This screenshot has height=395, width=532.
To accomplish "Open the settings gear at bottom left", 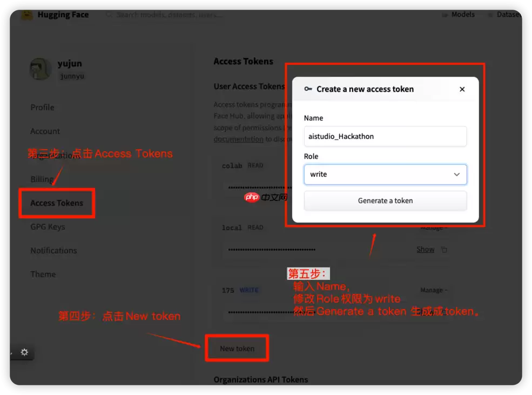I will click(x=24, y=352).
